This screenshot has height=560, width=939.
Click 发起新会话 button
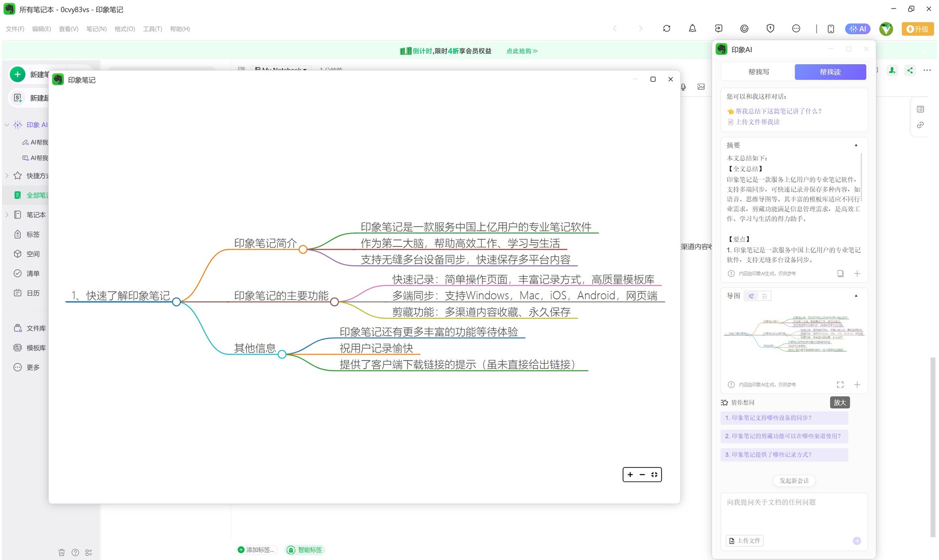coord(794,481)
